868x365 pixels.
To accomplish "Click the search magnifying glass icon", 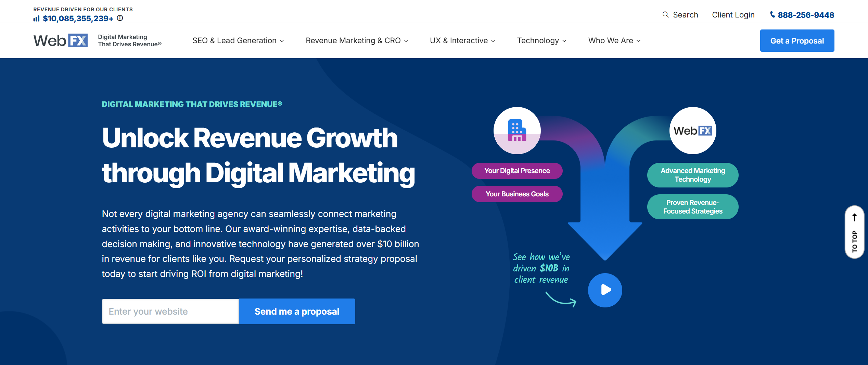I will (665, 15).
